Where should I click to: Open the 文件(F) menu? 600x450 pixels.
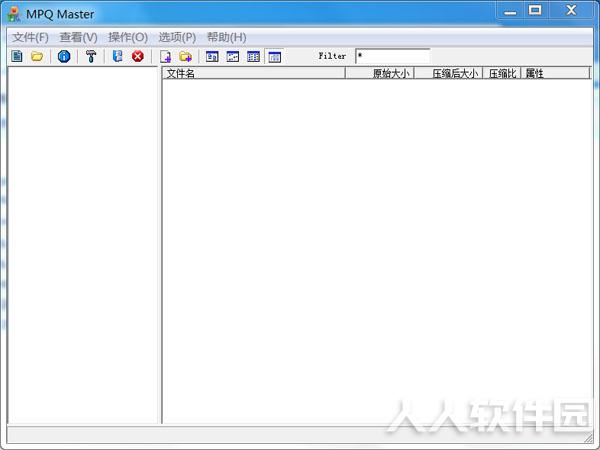click(30, 37)
